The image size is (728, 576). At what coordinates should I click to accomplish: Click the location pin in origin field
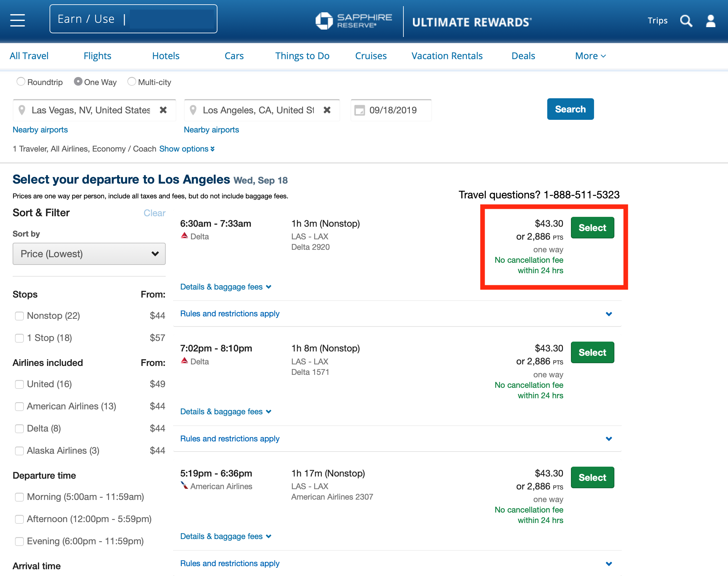click(22, 110)
